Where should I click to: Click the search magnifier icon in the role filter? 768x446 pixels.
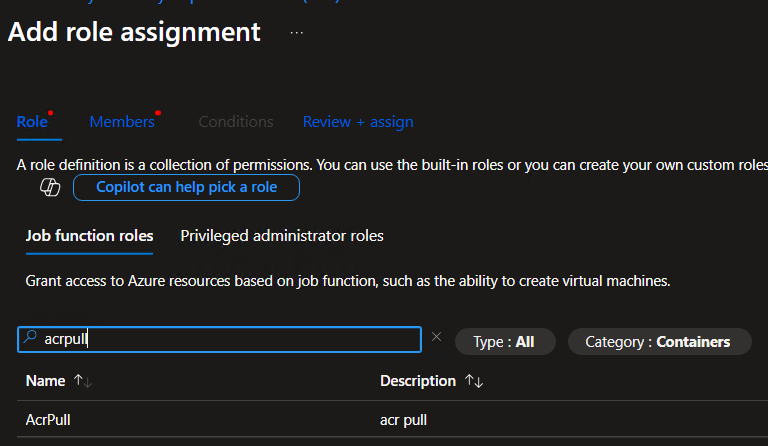(x=30, y=337)
